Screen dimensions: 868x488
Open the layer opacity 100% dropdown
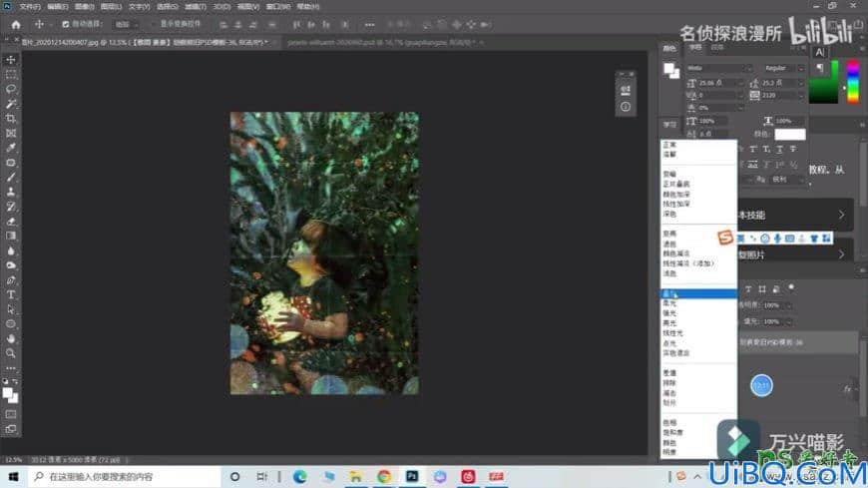click(788, 305)
